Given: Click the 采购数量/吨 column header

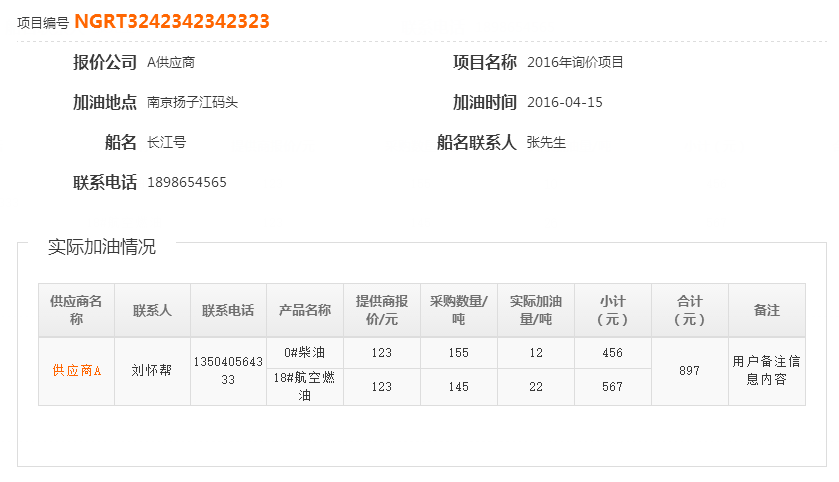Looking at the screenshot, I should 459,310.
